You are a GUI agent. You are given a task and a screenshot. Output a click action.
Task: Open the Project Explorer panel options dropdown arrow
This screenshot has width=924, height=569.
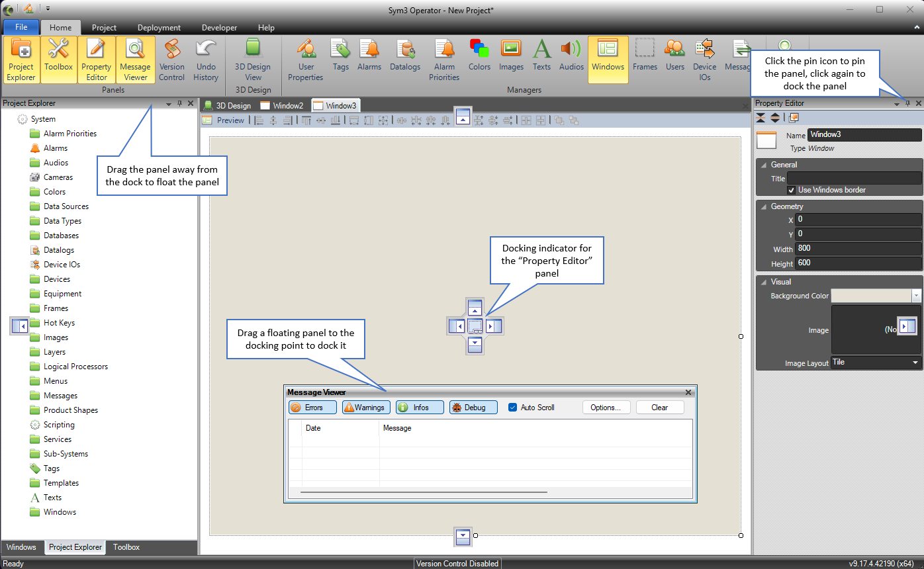pyautogui.click(x=169, y=104)
